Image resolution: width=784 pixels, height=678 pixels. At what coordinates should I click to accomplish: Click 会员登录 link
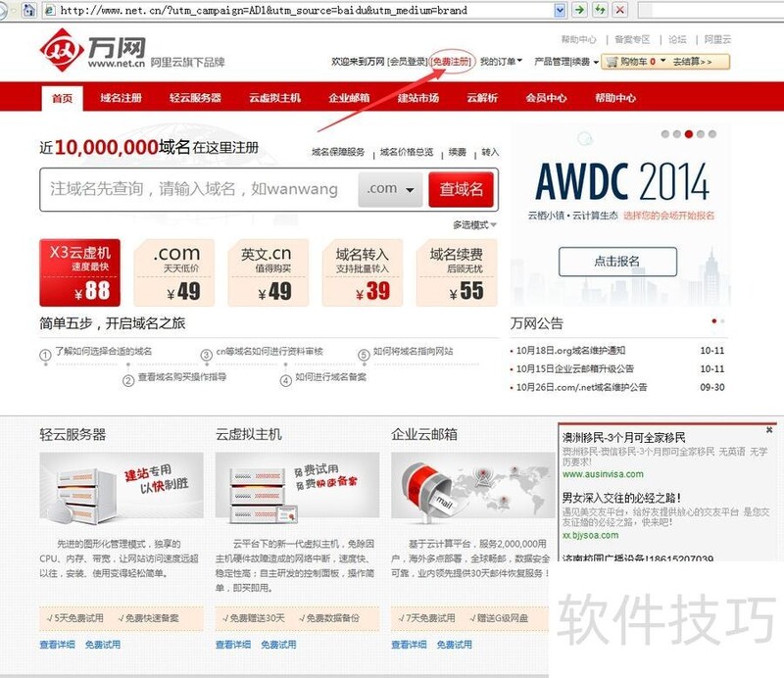pyautogui.click(x=408, y=62)
